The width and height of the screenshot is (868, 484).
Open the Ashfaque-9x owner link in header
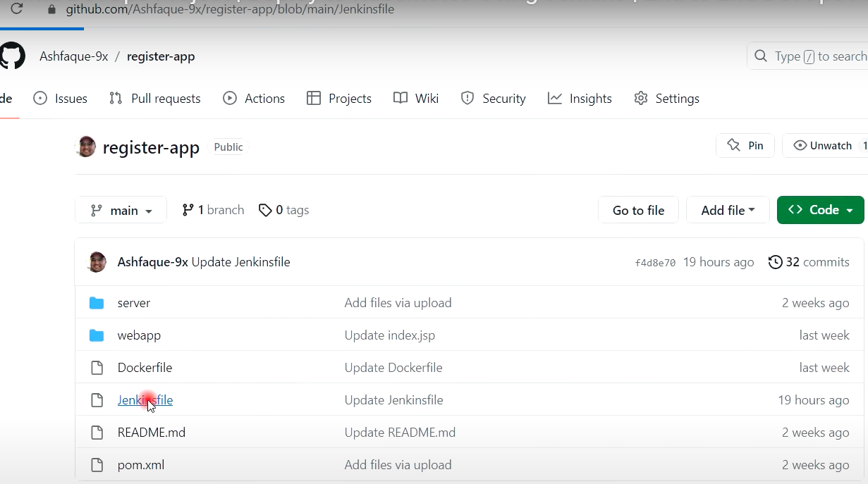[74, 56]
